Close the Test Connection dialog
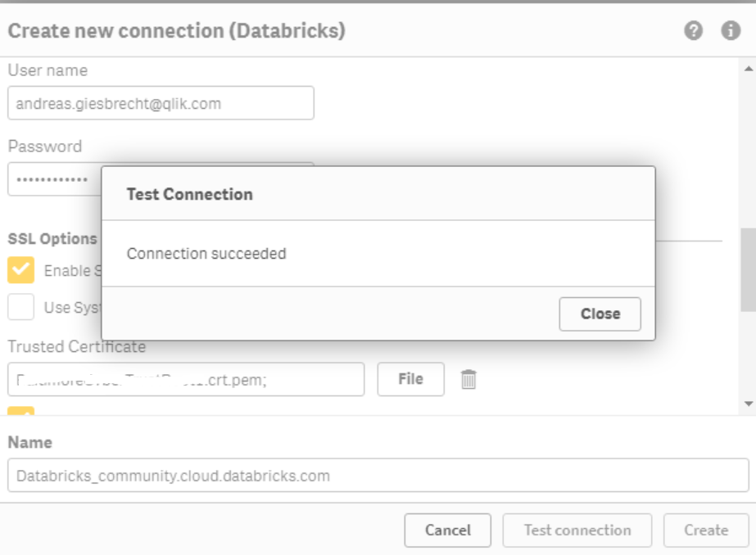This screenshot has height=555, width=756. (600, 314)
